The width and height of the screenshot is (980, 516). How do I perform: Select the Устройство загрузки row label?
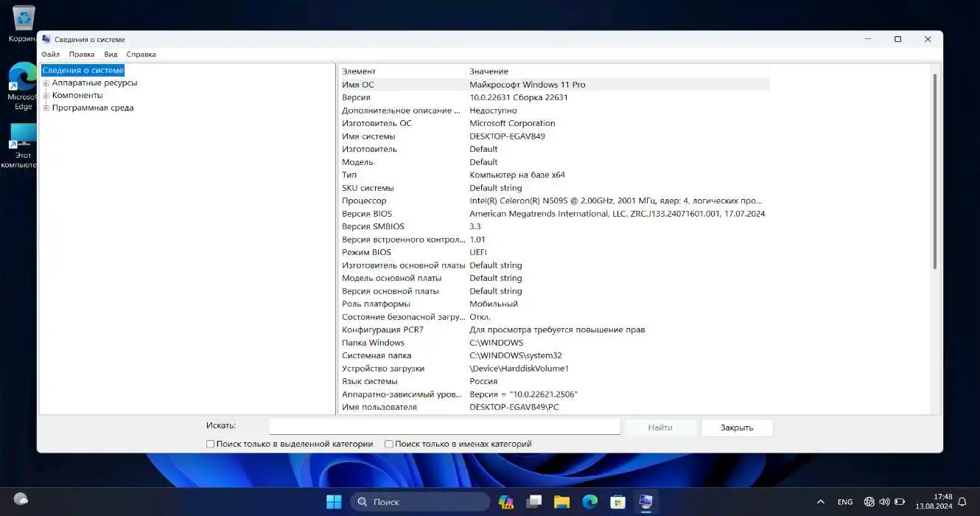click(383, 369)
